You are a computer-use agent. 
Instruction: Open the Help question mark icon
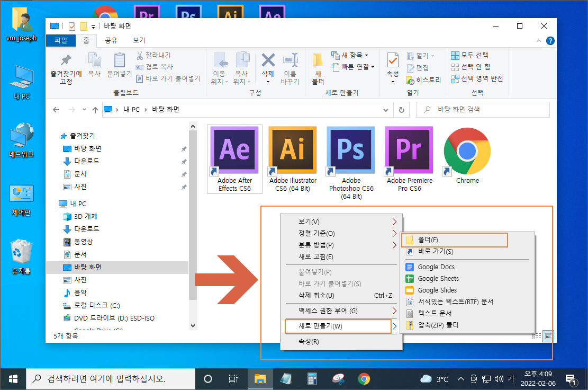[x=550, y=41]
